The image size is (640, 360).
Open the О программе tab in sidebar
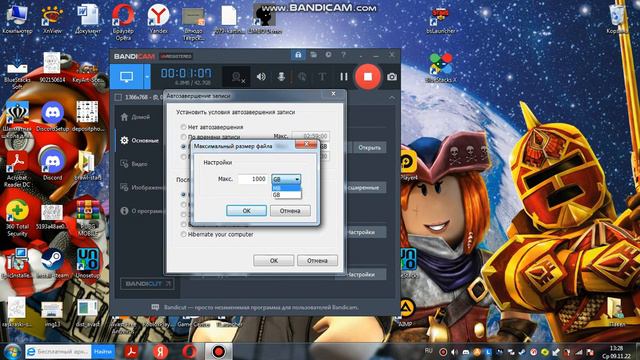[x=142, y=211]
